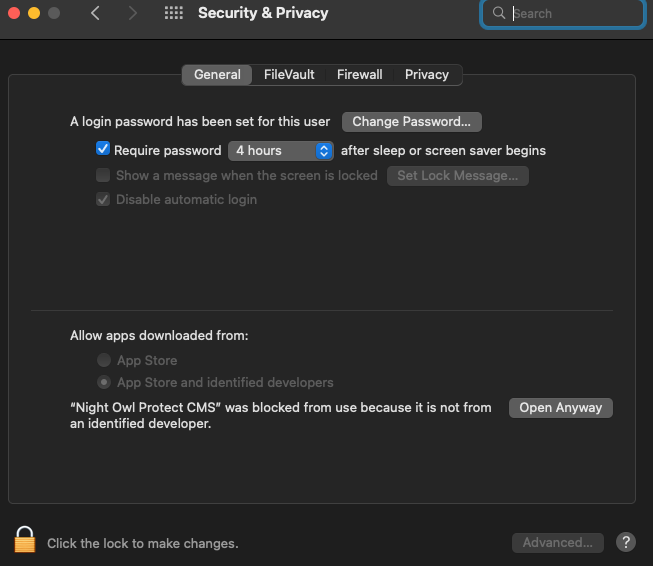Click the Set Lock Message button

pyautogui.click(x=457, y=176)
